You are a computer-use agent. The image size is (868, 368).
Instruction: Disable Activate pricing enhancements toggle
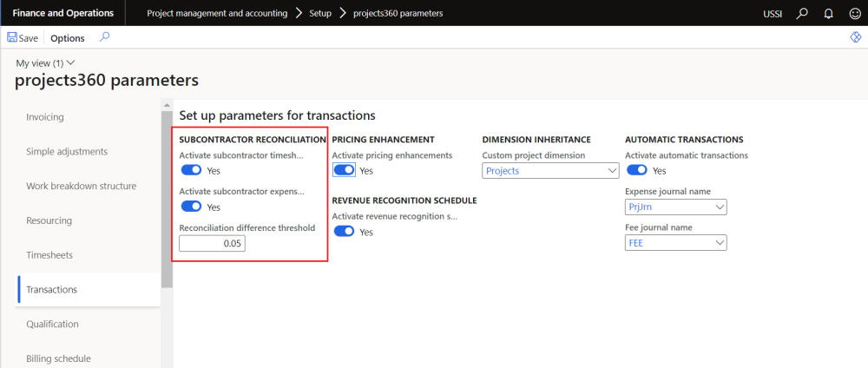344,170
